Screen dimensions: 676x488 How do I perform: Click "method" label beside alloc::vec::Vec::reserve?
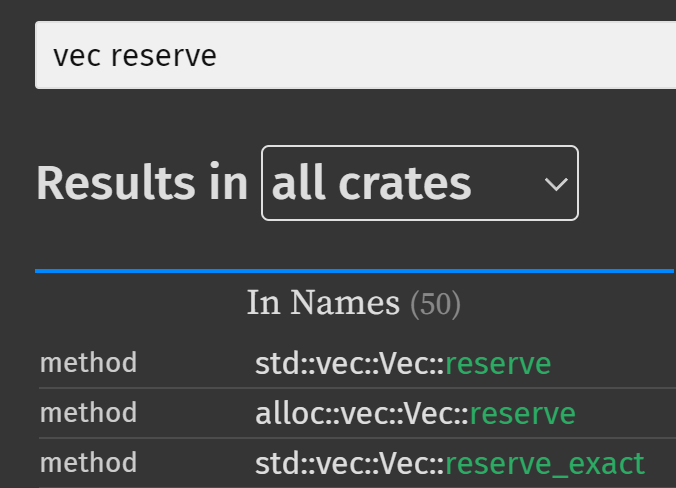tap(88, 413)
